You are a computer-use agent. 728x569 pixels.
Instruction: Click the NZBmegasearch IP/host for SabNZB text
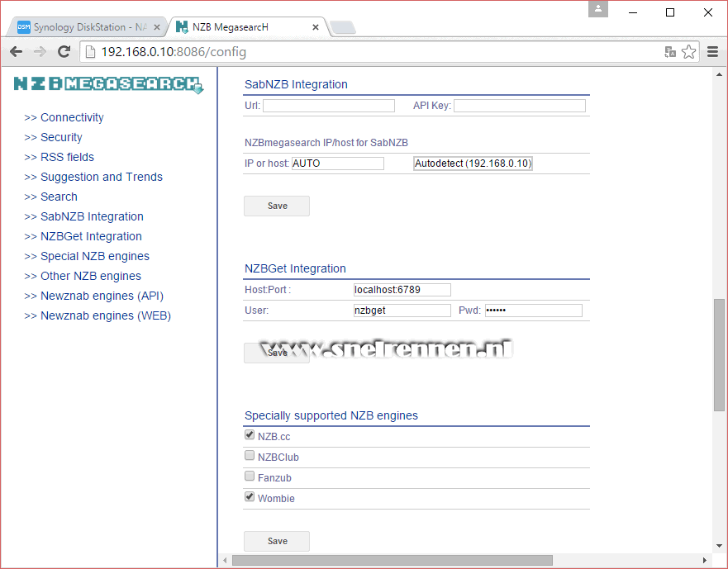[326, 143]
